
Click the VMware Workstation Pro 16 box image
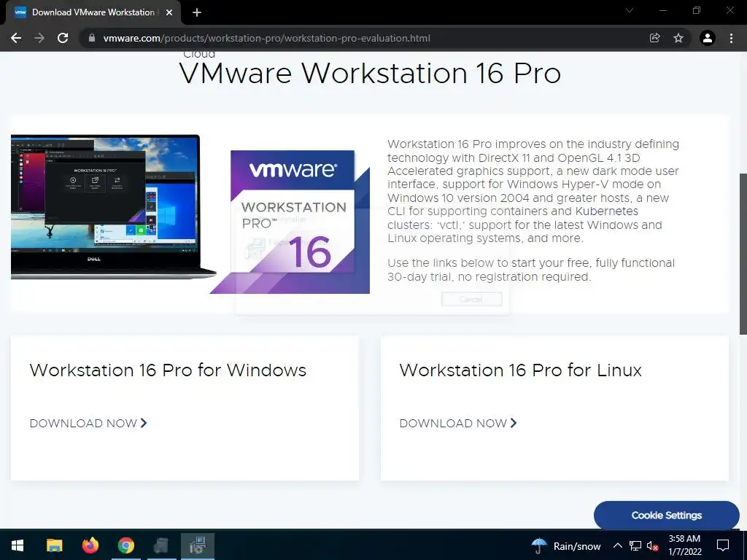290,222
